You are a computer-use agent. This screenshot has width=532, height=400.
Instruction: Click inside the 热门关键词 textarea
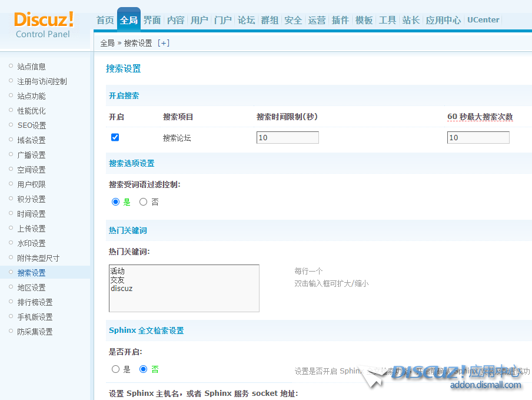coord(184,289)
